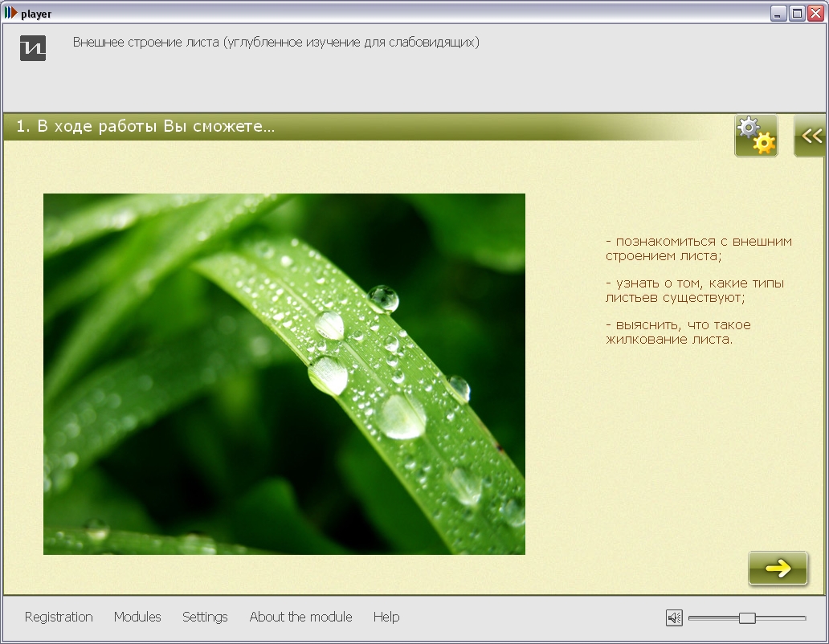Click the leaf with water drops image
This screenshot has height=644, width=829.
(284, 373)
